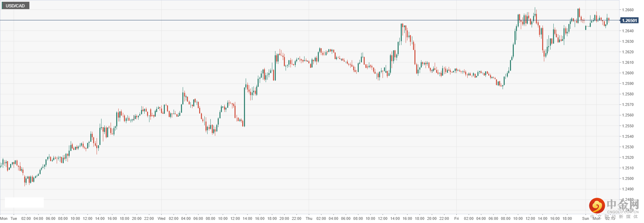The width and height of the screenshot is (644, 223).
Task: Select the Sun marker on time axis
Action: tap(586, 218)
